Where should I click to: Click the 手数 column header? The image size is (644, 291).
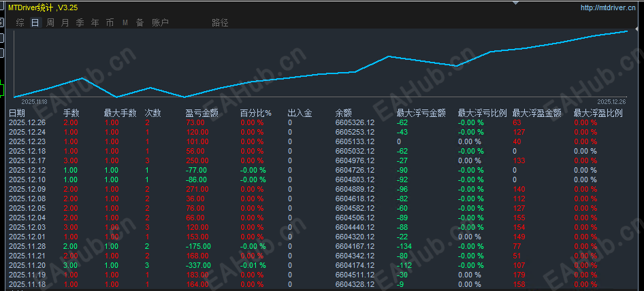(x=71, y=114)
